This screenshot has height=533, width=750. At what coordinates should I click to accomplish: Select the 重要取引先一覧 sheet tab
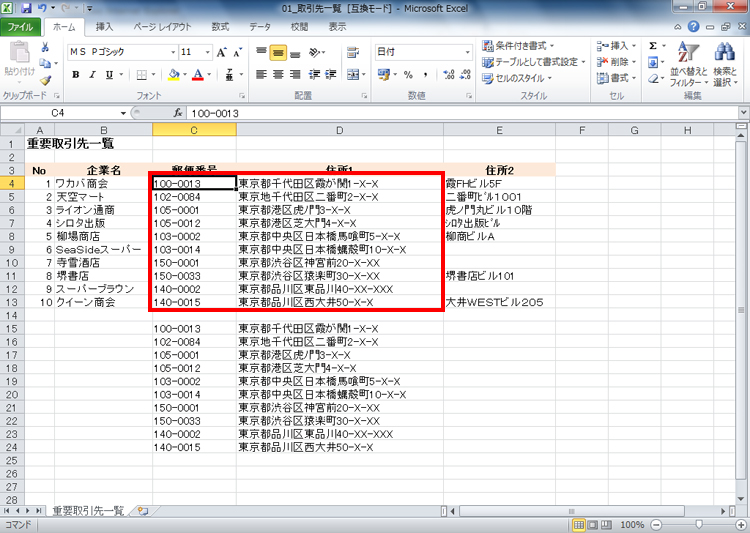pyautogui.click(x=88, y=511)
